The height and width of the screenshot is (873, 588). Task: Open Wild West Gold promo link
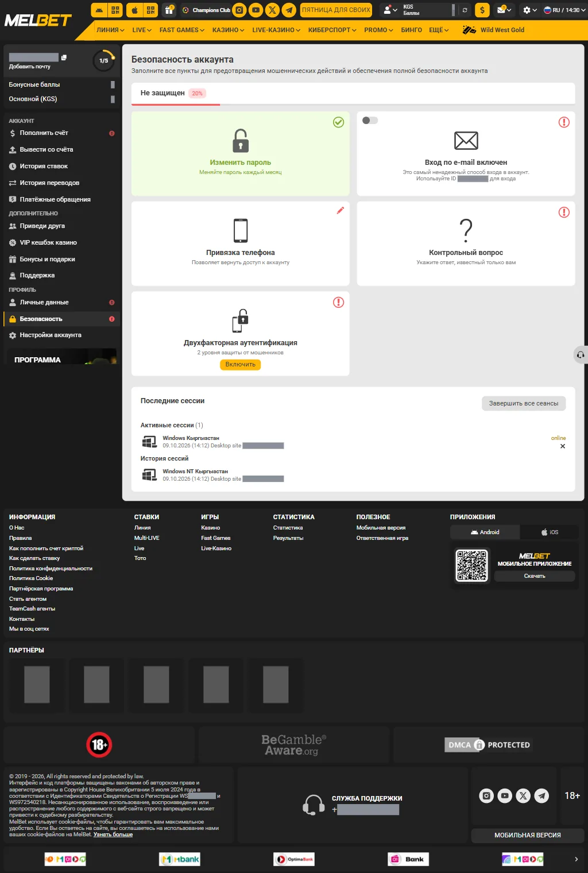[x=493, y=30]
